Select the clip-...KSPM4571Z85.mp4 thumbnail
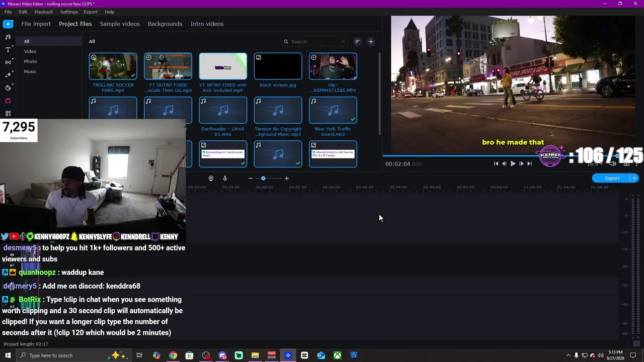 (x=333, y=66)
